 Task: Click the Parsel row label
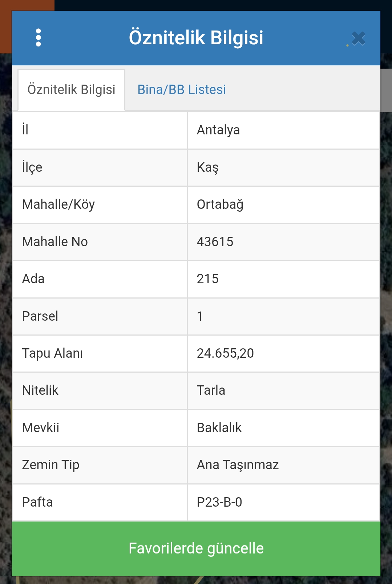40,316
